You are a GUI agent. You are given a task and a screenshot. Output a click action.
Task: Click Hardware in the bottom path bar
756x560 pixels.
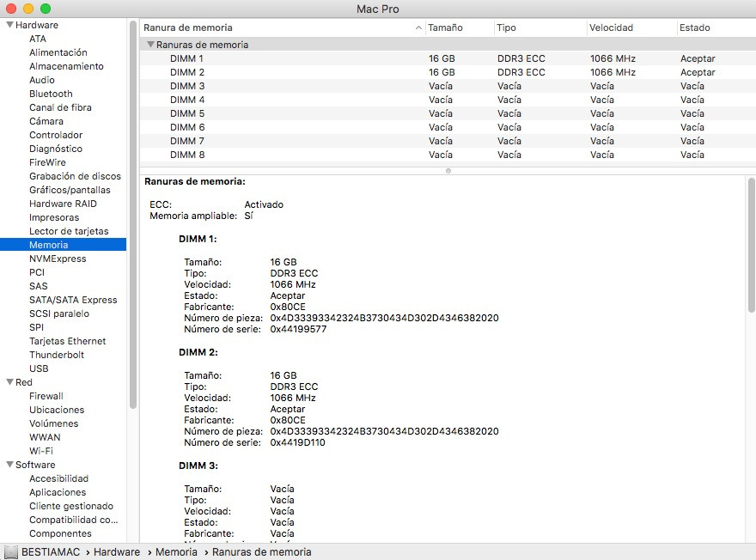click(117, 552)
